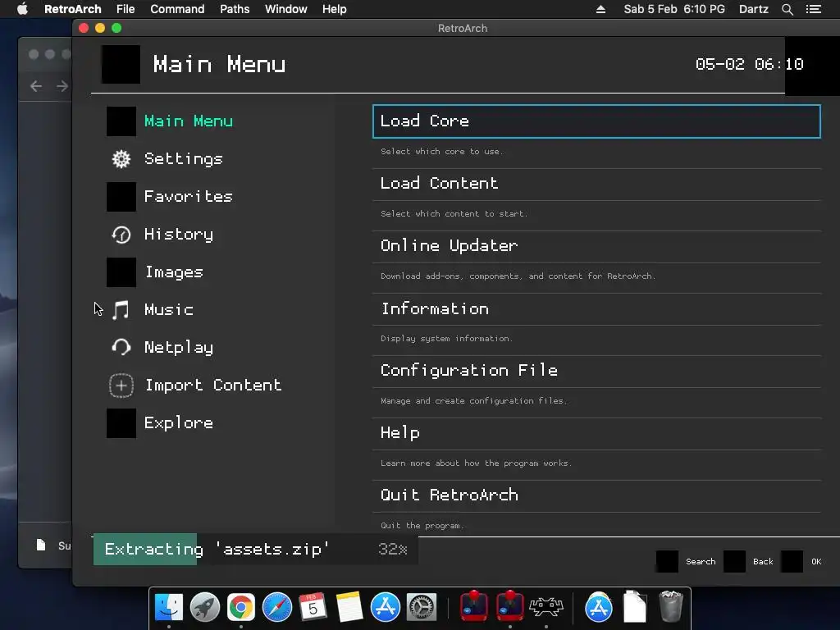
Task: Open Settings via its gear icon
Action: [121, 159]
